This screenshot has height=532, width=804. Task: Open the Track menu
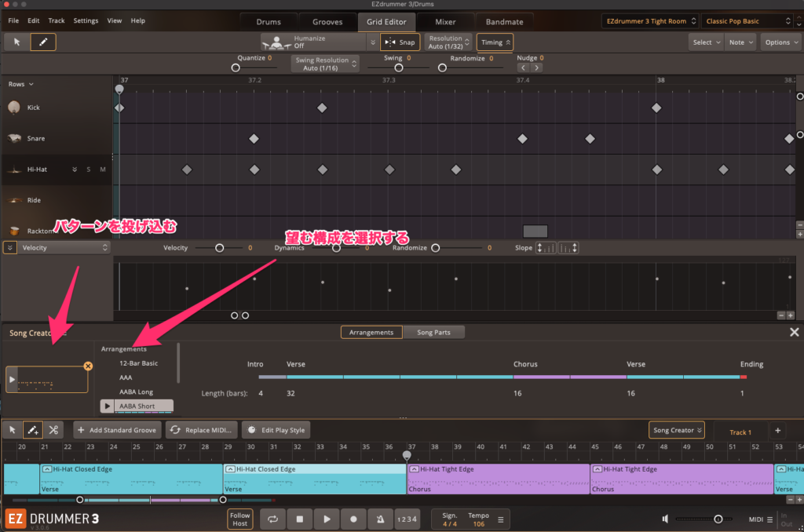point(57,20)
